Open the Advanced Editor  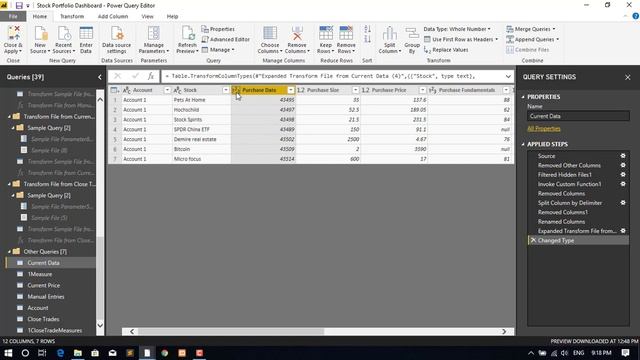(225, 39)
